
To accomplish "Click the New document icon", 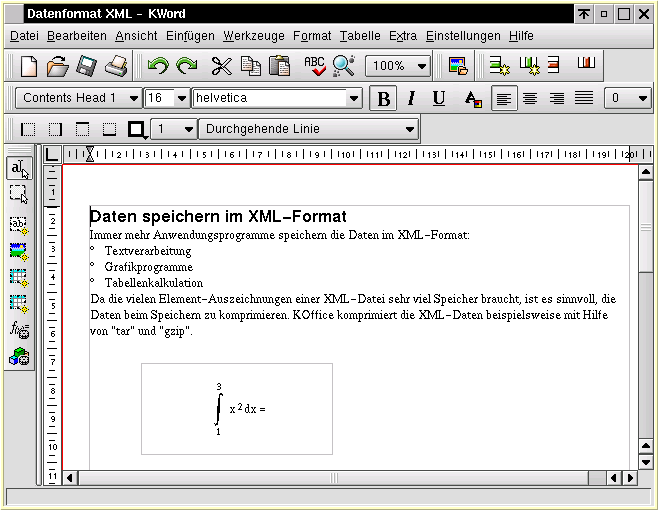I will (29, 67).
